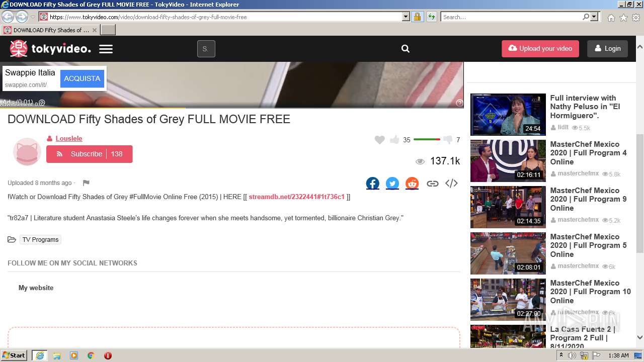Open the IE Tools gear icon
Viewport: 644px width, 362px height.
coord(636,18)
